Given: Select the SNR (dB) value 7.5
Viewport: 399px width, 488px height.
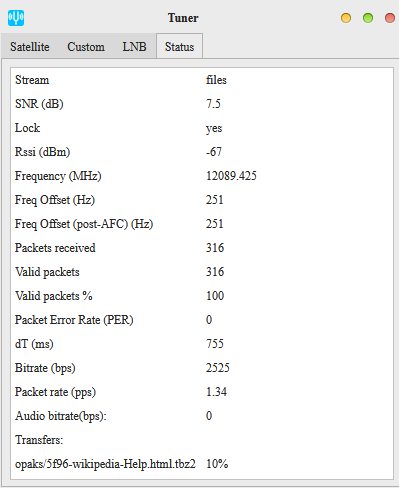Looking at the screenshot, I should tap(213, 104).
